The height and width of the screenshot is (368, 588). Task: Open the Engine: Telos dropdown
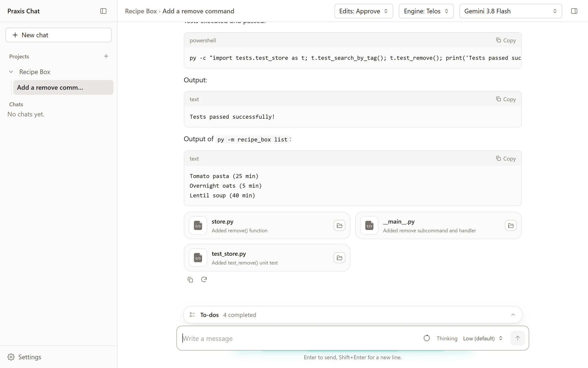click(x=426, y=11)
